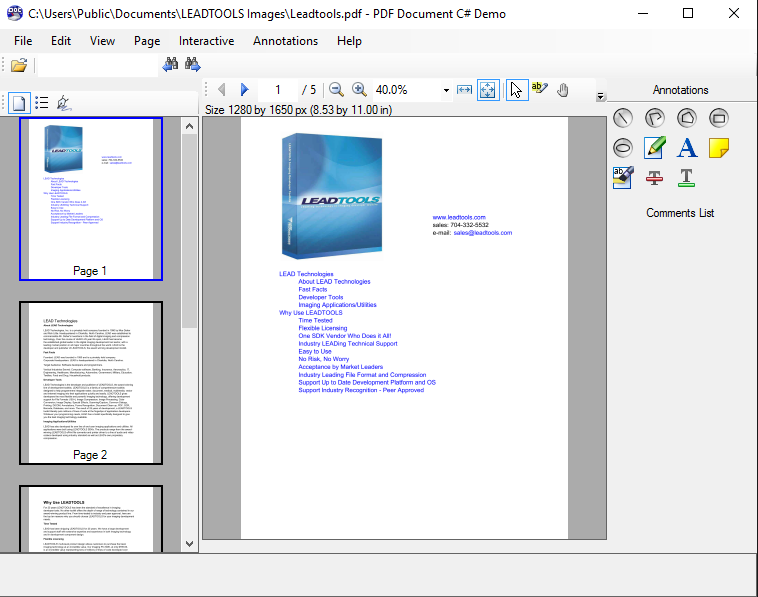This screenshot has width=758, height=597.
Task: Click the search text field
Action: tap(98, 65)
